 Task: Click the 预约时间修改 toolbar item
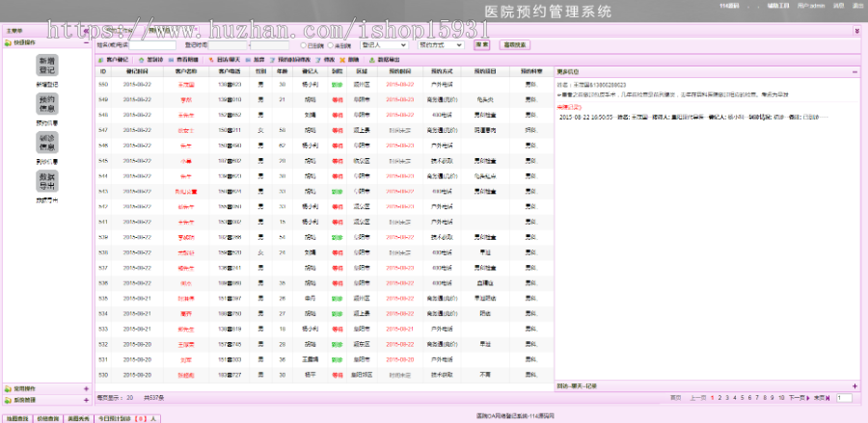click(290, 60)
